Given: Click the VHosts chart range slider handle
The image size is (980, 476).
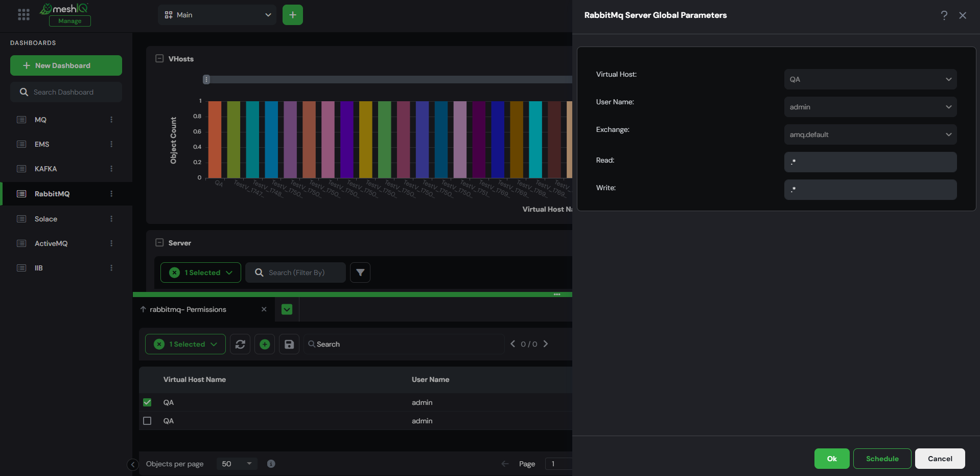Looking at the screenshot, I should [206, 79].
